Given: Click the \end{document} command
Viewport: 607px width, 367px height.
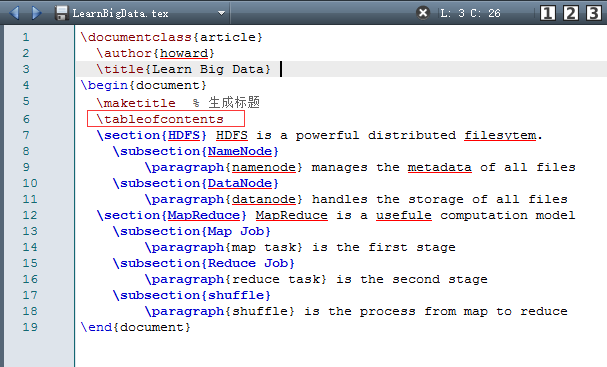Looking at the screenshot, I should pos(135,327).
